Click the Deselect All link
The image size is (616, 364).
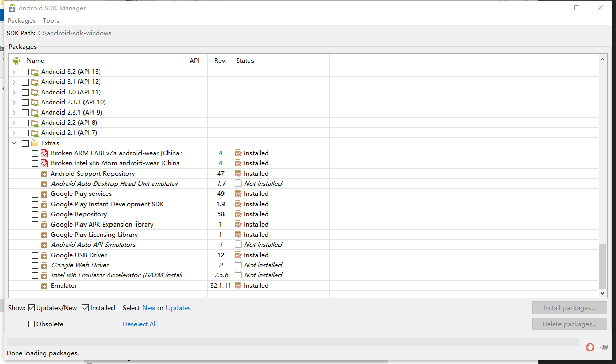(139, 324)
